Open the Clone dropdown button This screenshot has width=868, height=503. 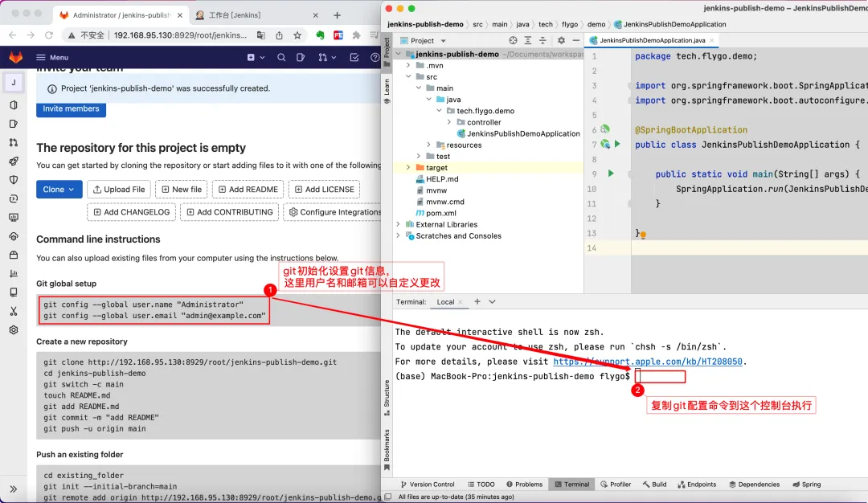click(59, 190)
